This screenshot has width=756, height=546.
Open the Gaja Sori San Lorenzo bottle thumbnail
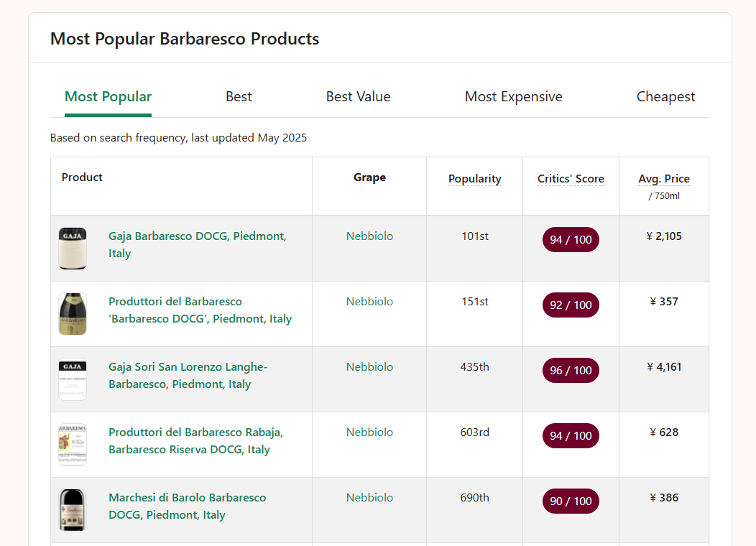tap(73, 379)
